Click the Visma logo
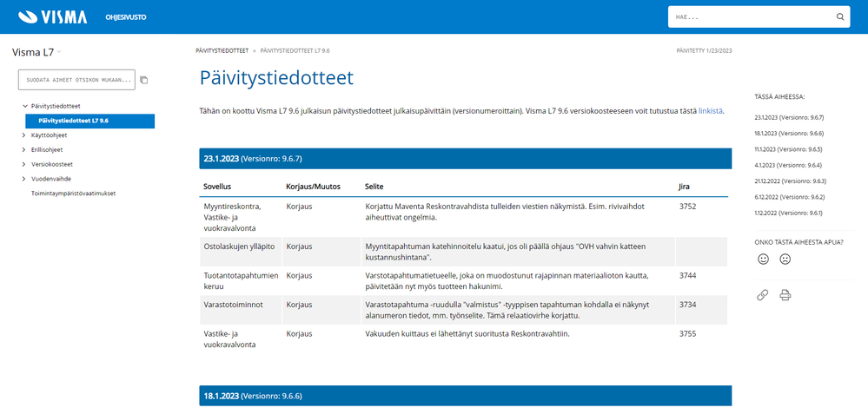The height and width of the screenshot is (414, 868). point(53,17)
